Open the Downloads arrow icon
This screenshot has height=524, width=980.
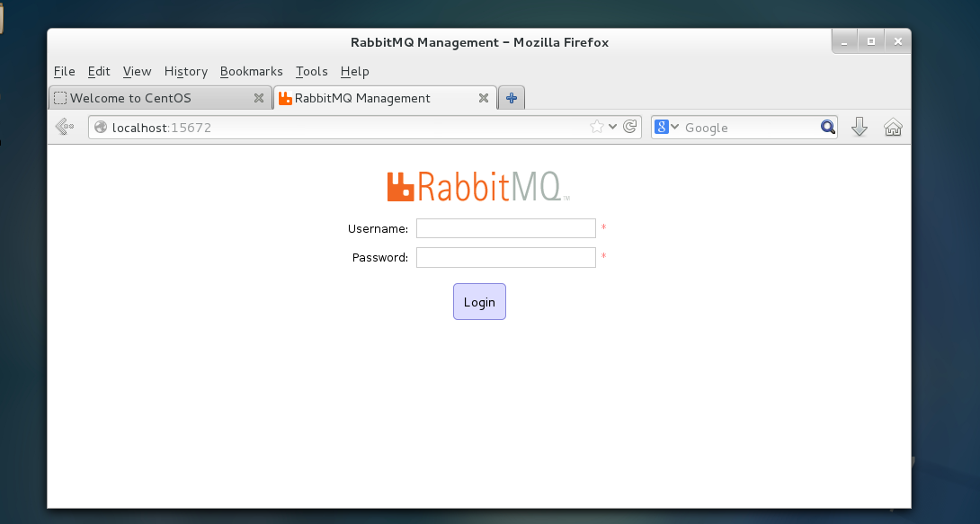coord(860,127)
